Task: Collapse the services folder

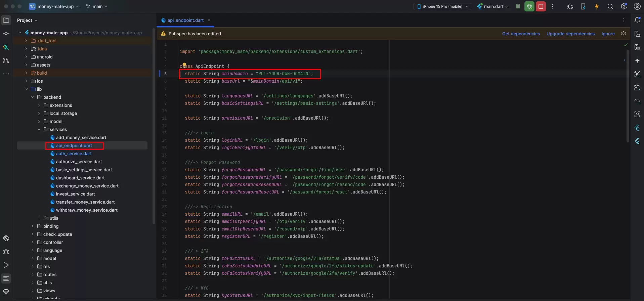Action: 39,129
